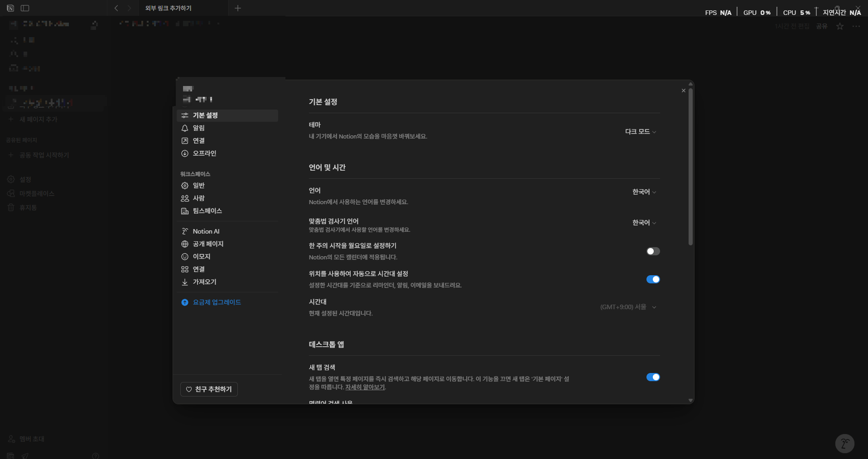Close the settings dialog with X
The image size is (868, 459).
tap(684, 91)
